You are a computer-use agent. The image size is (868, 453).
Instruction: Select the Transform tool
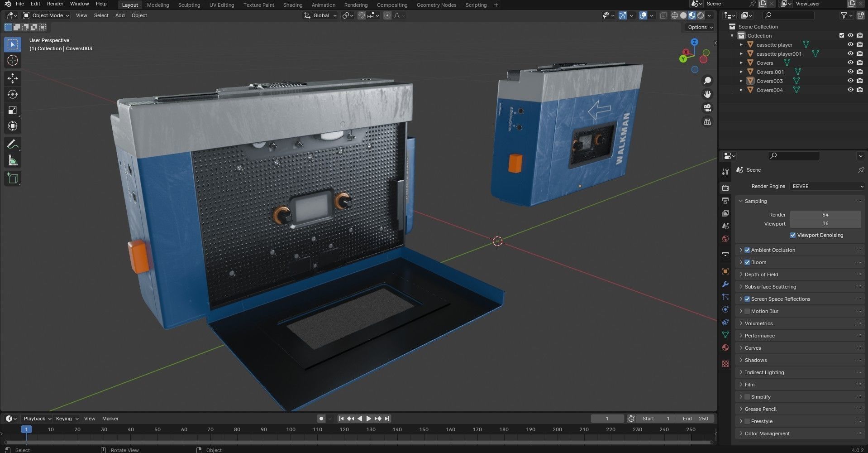pos(13,126)
